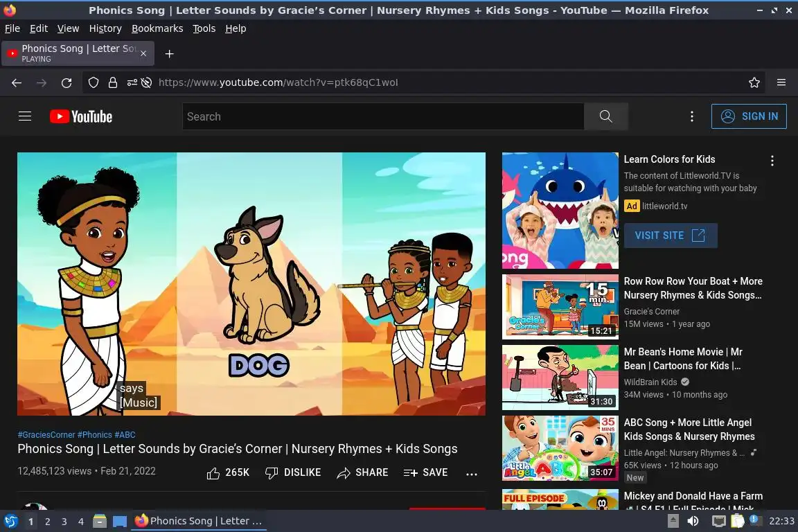Go to the YouTube home logo
The height and width of the screenshot is (532, 798).
coord(81,116)
